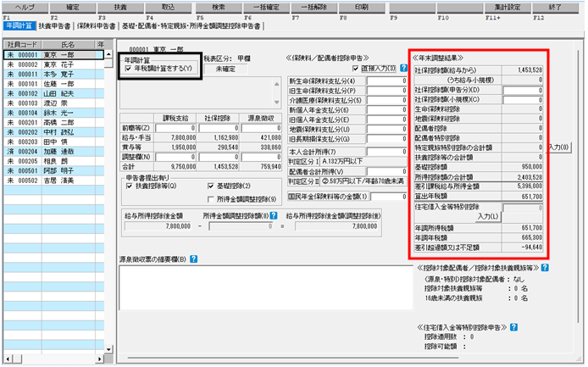Switch to 扶養申告書 tab

click(x=54, y=26)
